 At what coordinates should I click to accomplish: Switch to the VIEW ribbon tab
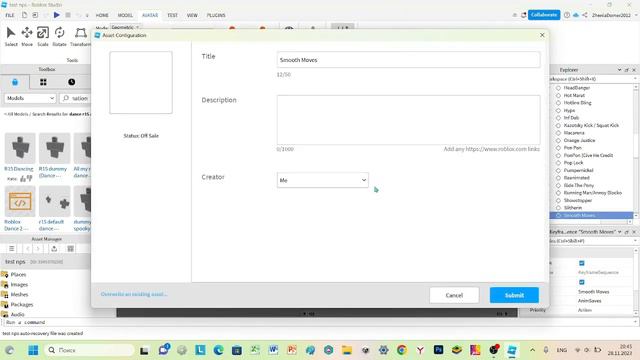pyautogui.click(x=192, y=15)
